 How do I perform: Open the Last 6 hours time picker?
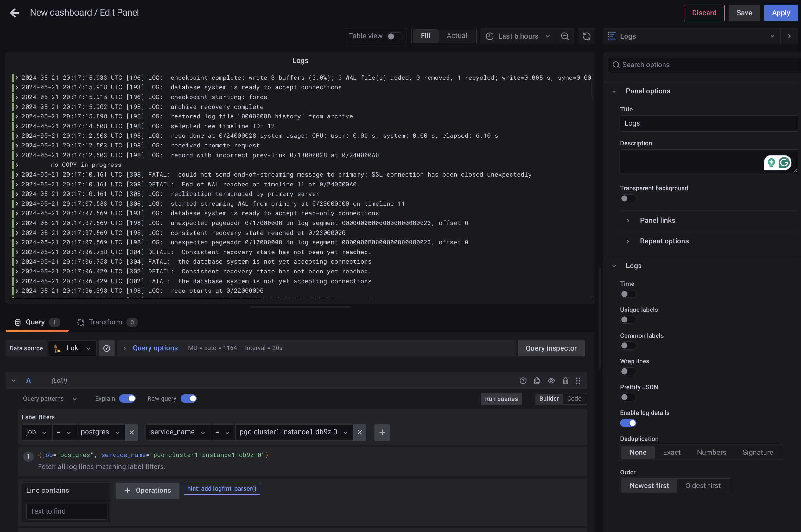518,36
